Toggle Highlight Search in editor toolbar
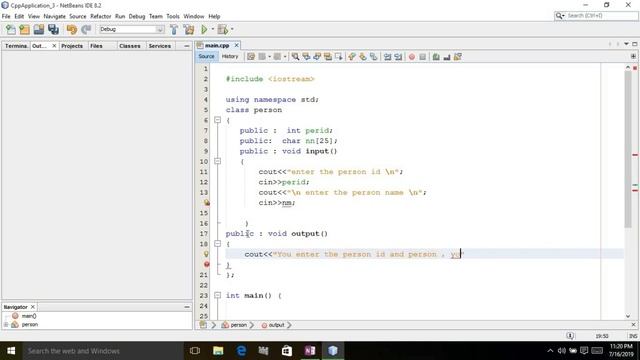 coord(327,57)
